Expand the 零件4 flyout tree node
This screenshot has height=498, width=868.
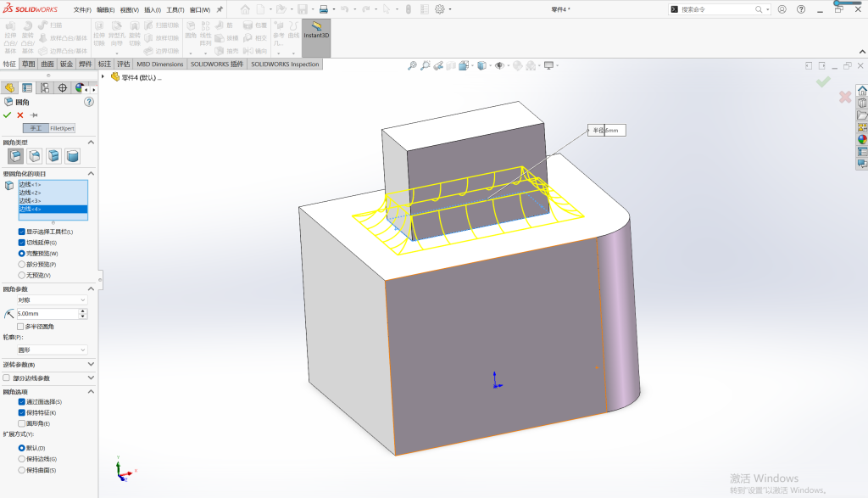[103, 77]
